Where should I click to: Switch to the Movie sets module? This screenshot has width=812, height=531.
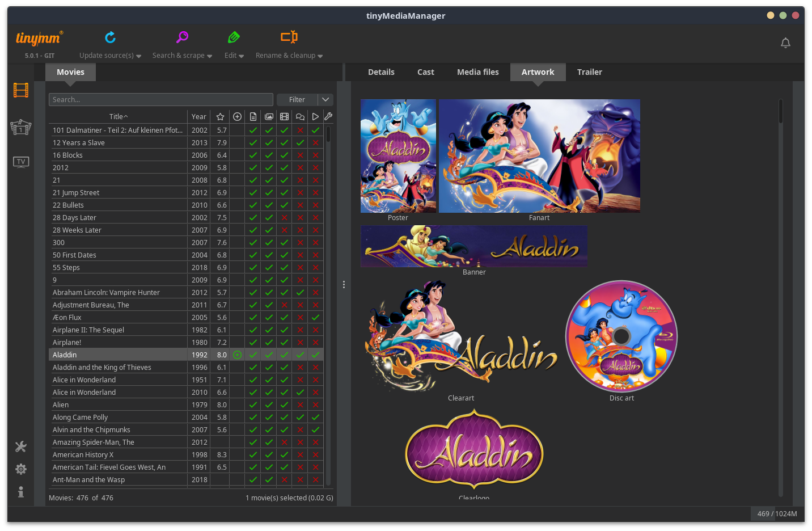tap(21, 127)
